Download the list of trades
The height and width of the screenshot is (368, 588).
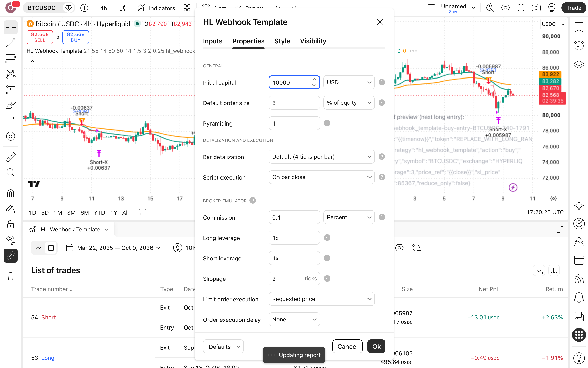pyautogui.click(x=539, y=270)
